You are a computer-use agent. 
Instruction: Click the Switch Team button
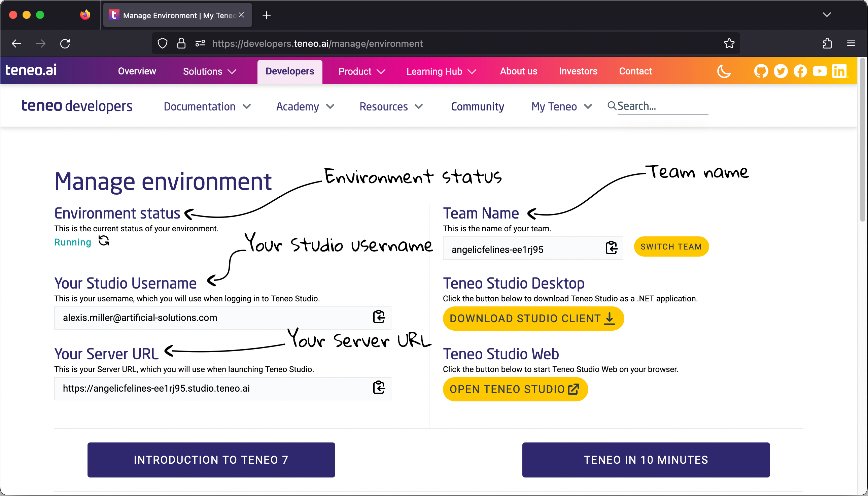pos(671,246)
